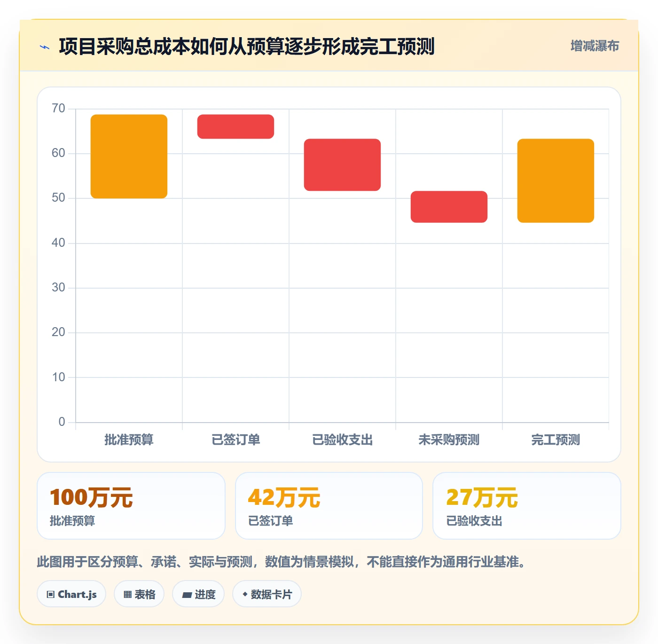Image resolution: width=658 pixels, height=644 pixels.
Task: Click the 已验收支出 x-axis label
Action: [x=342, y=440]
